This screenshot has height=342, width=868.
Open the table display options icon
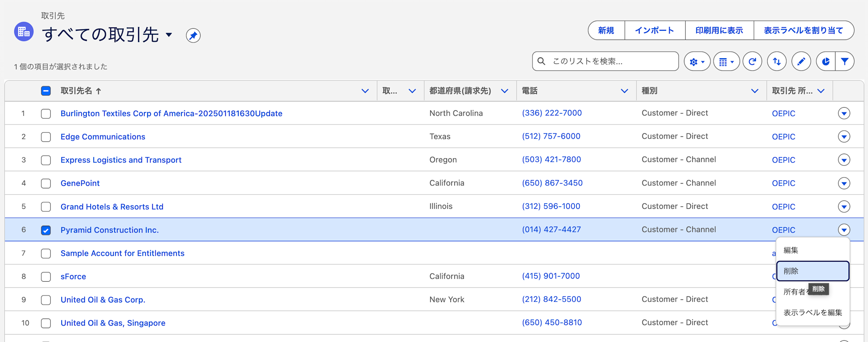(x=726, y=62)
